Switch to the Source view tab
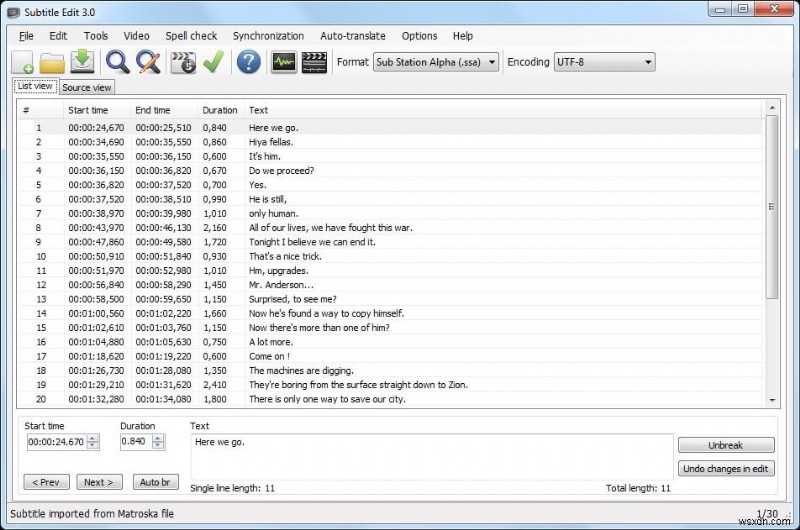Screen dimensions: 800x530 [x=87, y=87]
